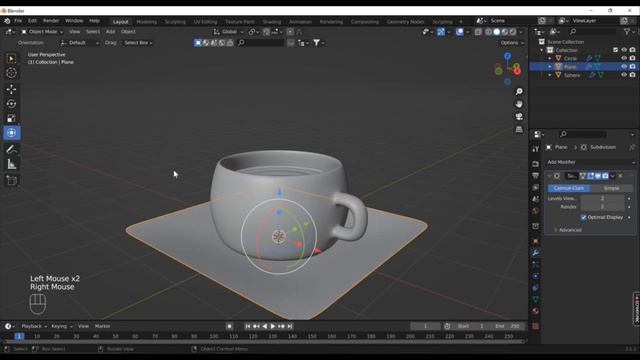Open the Material properties tab icon
This screenshot has height=360, width=640.
tap(536, 311)
